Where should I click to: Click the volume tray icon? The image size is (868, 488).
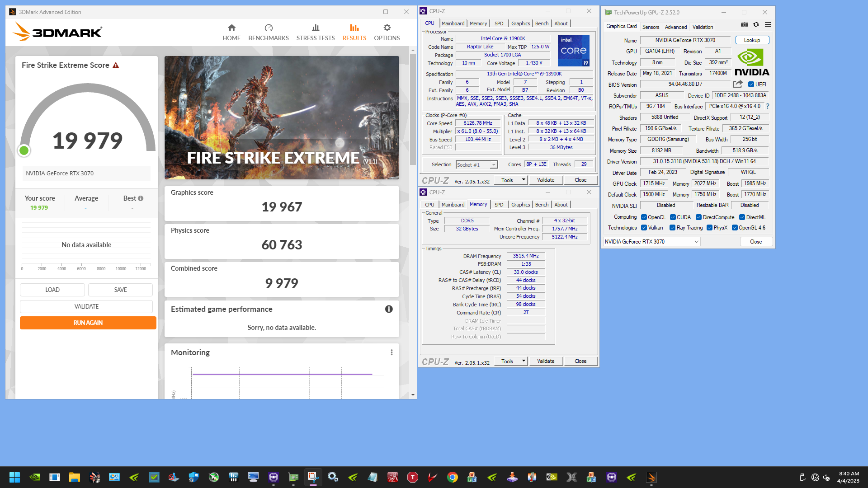(826, 477)
